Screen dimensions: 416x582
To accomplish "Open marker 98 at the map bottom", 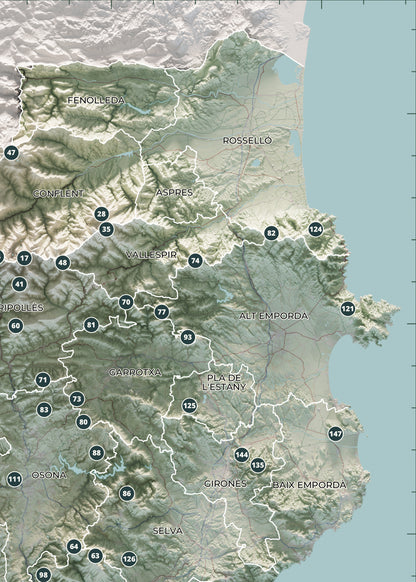I will (x=43, y=575).
